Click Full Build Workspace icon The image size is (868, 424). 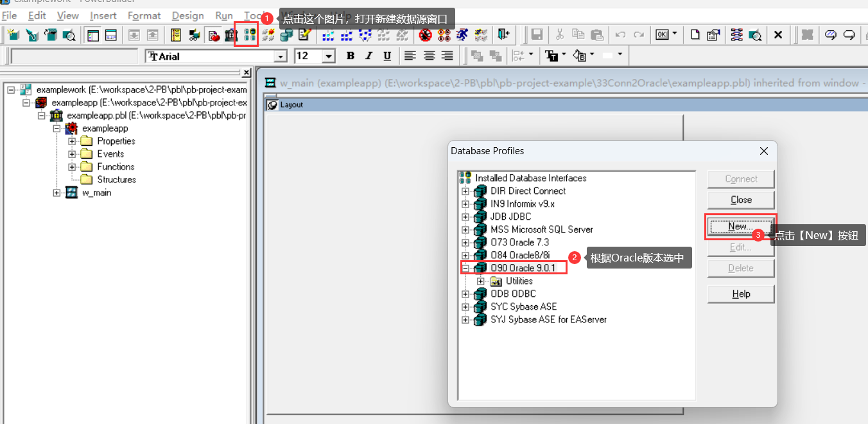346,35
